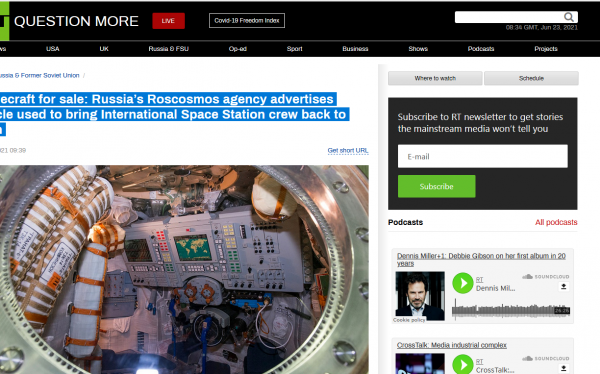Open the LIVE broadcast button
The height and width of the screenshot is (374, 600).
(168, 21)
